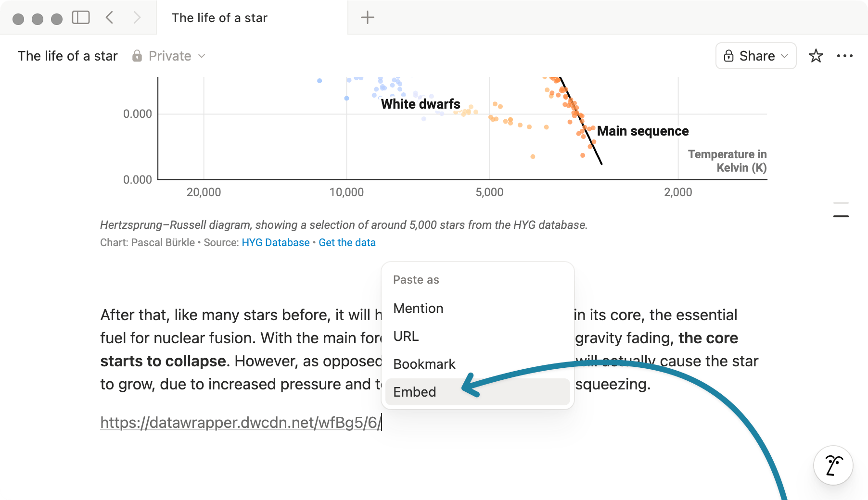Click the lock icon beside Private
Screen dimensions: 868x500
click(137, 56)
